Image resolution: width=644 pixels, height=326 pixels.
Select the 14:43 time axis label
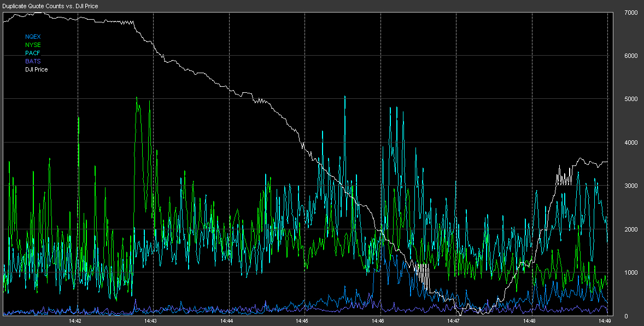pyautogui.click(x=150, y=322)
